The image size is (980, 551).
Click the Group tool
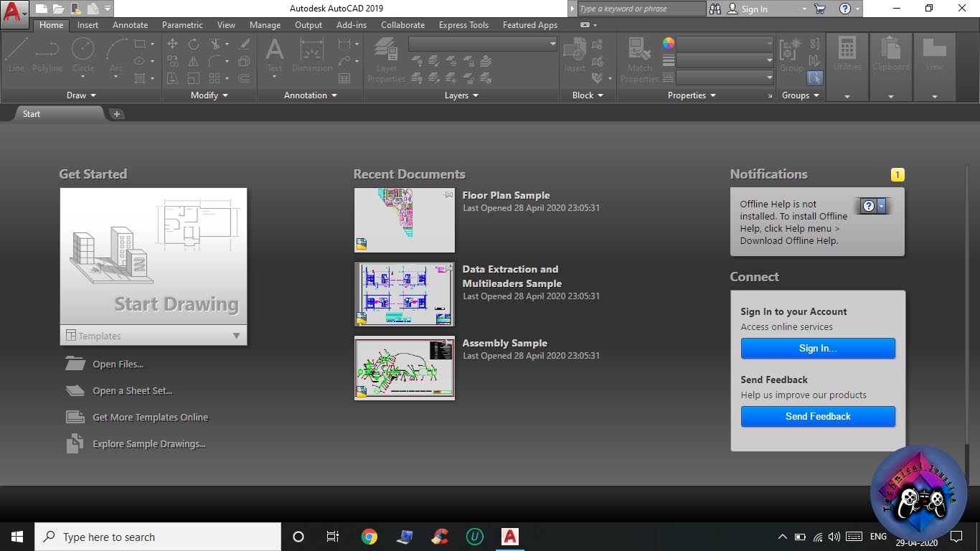point(791,55)
